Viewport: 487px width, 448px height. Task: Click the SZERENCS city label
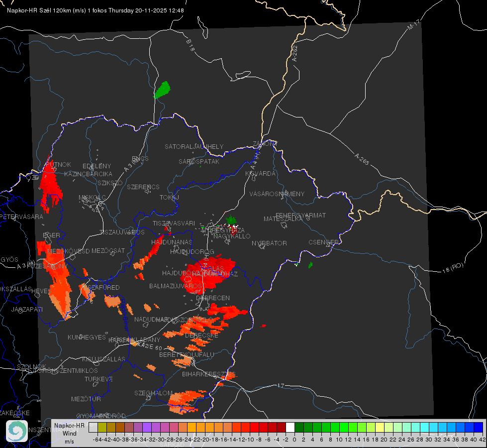pyautogui.click(x=143, y=187)
